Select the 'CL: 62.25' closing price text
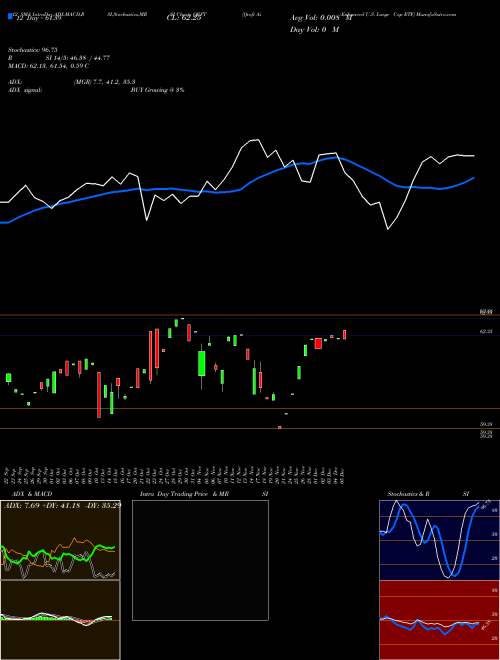The image size is (500, 660). coord(184,18)
